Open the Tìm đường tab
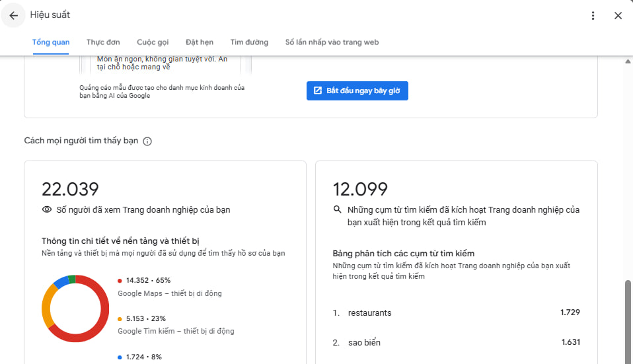 pyautogui.click(x=249, y=42)
